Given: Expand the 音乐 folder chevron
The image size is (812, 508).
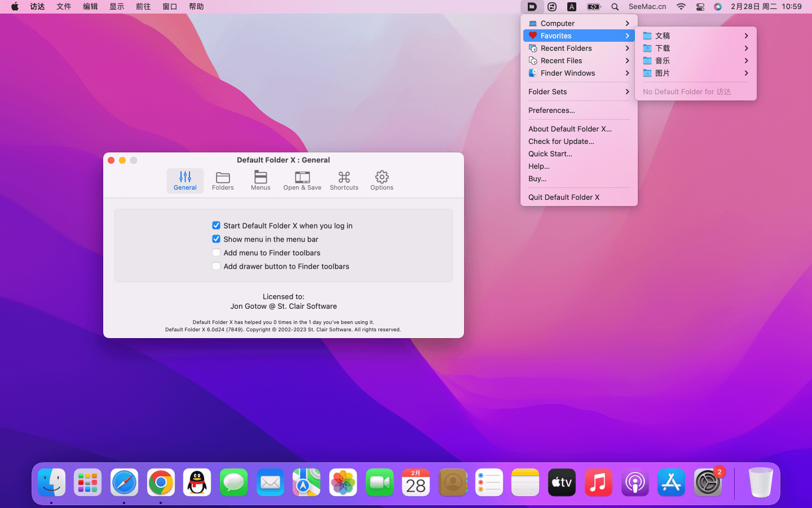Looking at the screenshot, I should tap(746, 60).
